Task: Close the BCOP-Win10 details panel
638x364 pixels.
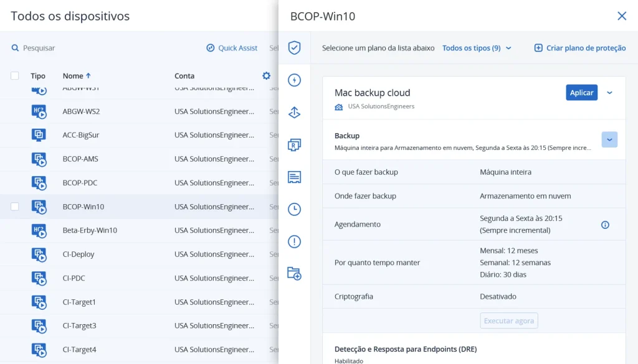Action: coord(621,16)
